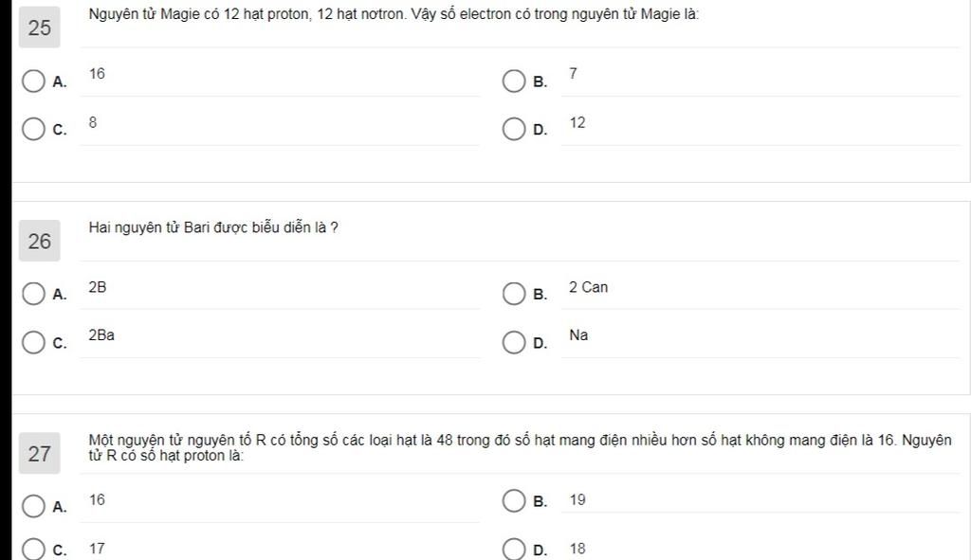The width and height of the screenshot is (971, 560).
Task: Click the "Hai nguyên tử Bari" question text
Action: (213, 227)
